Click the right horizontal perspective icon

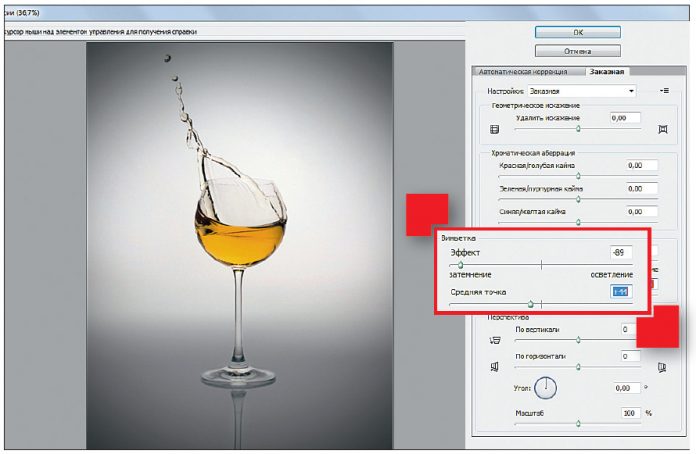tap(662, 367)
